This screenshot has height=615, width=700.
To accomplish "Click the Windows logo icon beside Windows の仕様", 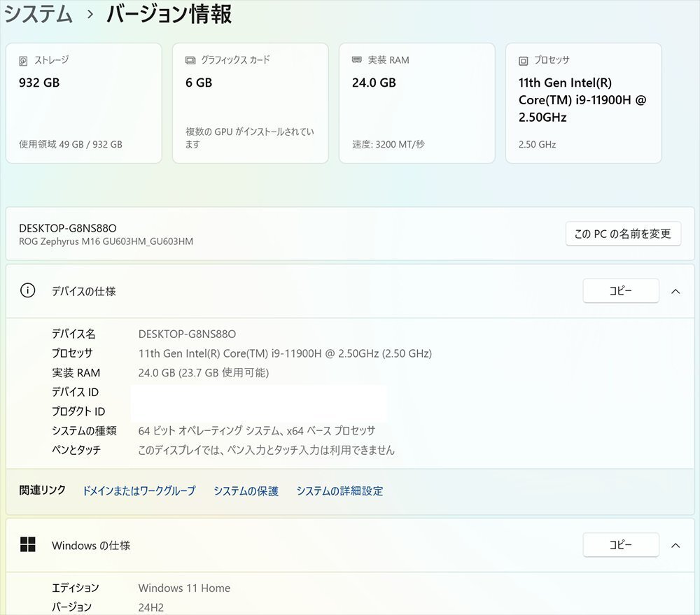I will (x=27, y=545).
